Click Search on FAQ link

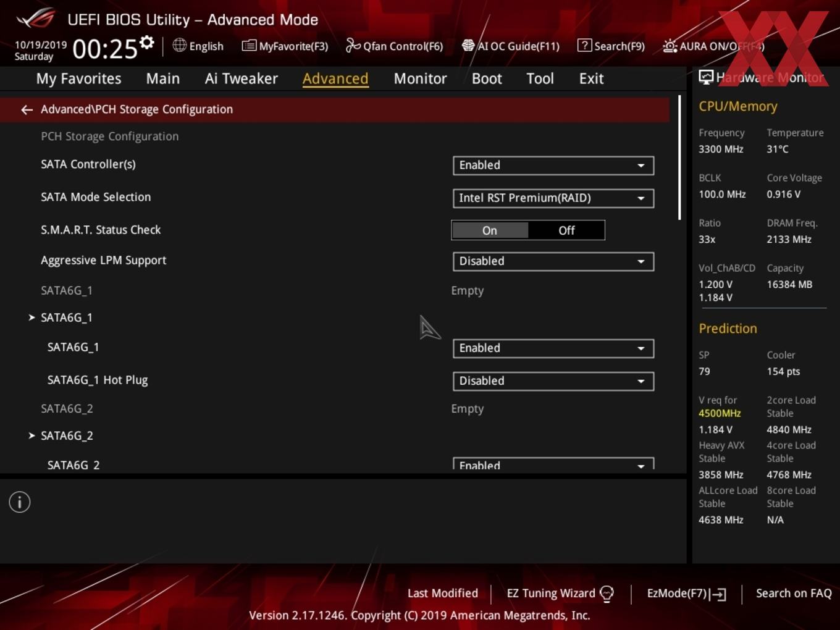[794, 593]
